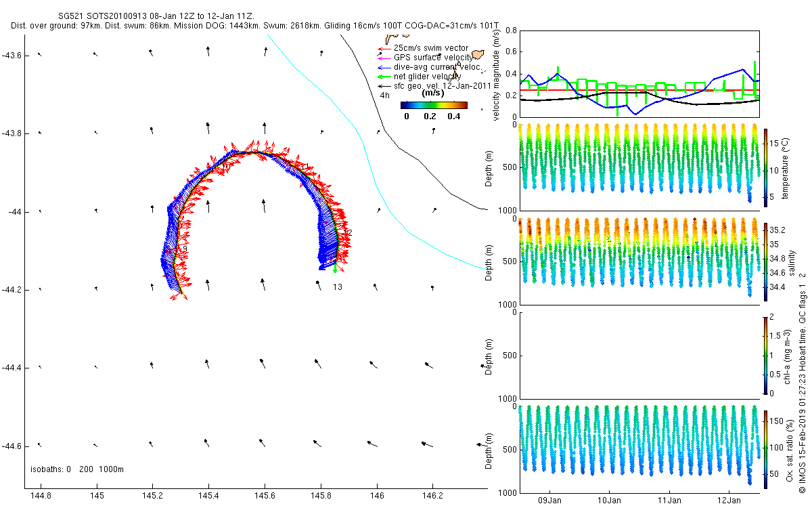Click the black sfc geo. vel. legend arrow
Viewport: 812px width, 508px height.
[x=384, y=87]
